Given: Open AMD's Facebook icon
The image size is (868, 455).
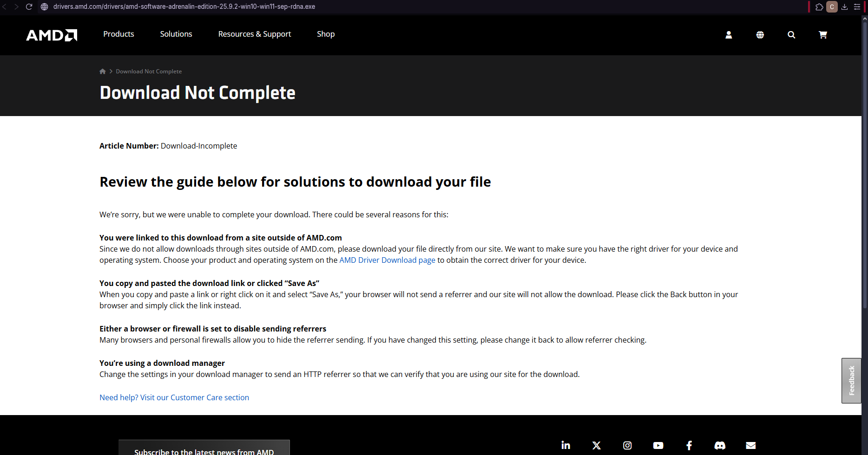Looking at the screenshot, I should click(x=689, y=445).
